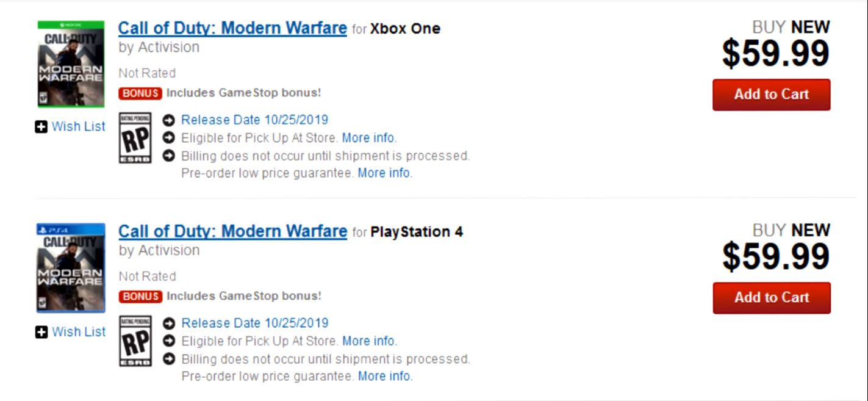Image resolution: width=868 pixels, height=401 pixels.
Task: Add the PlayStation 4 game to cart
Action: click(x=772, y=298)
